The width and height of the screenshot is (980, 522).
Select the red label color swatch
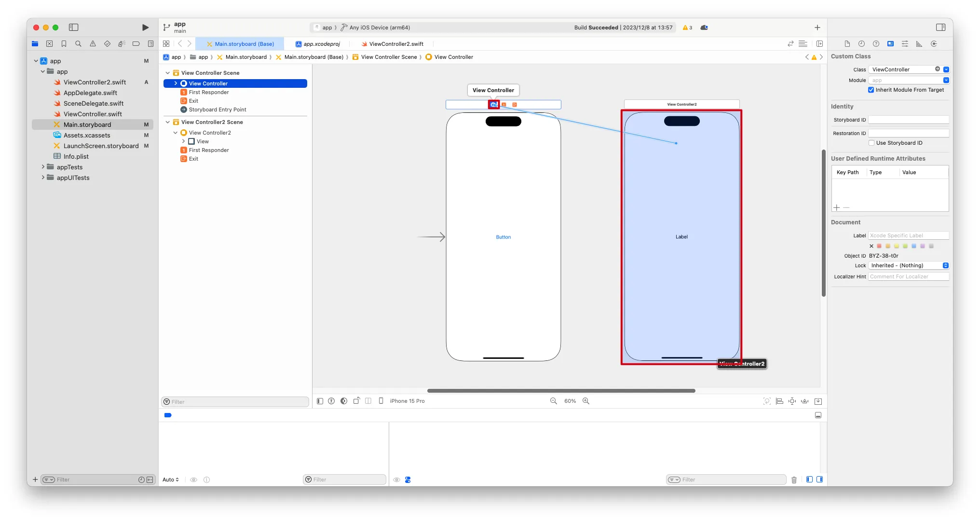(879, 246)
